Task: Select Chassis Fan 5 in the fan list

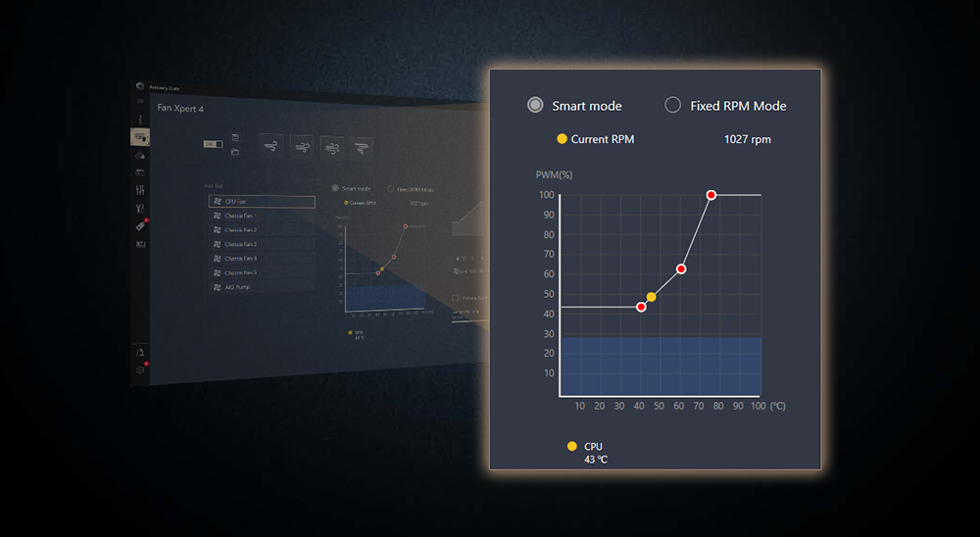Action: pos(262,273)
